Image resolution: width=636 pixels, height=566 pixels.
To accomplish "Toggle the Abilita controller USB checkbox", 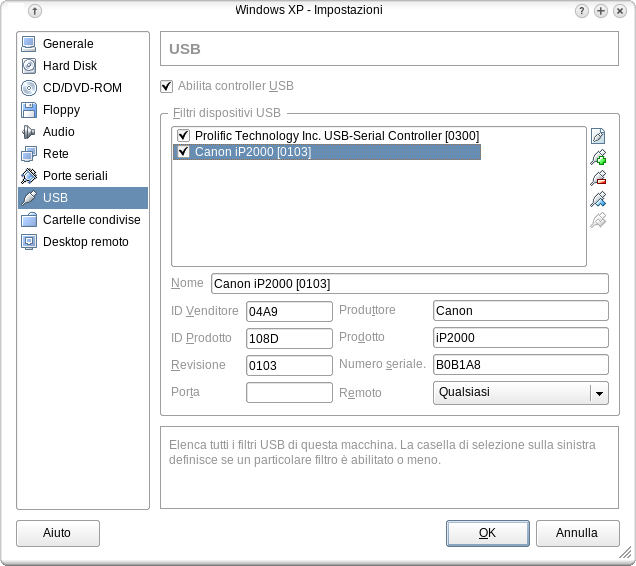I will [x=167, y=87].
